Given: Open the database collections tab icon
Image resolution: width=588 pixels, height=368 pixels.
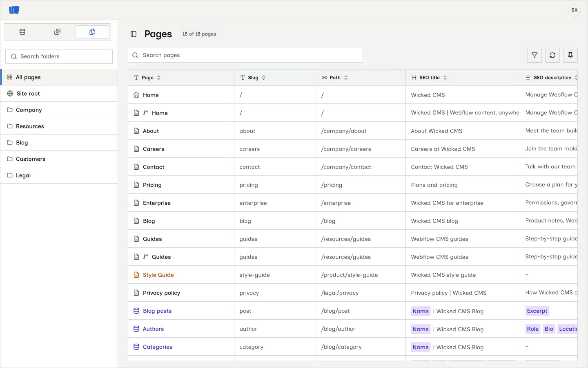Looking at the screenshot, I should pos(22,32).
